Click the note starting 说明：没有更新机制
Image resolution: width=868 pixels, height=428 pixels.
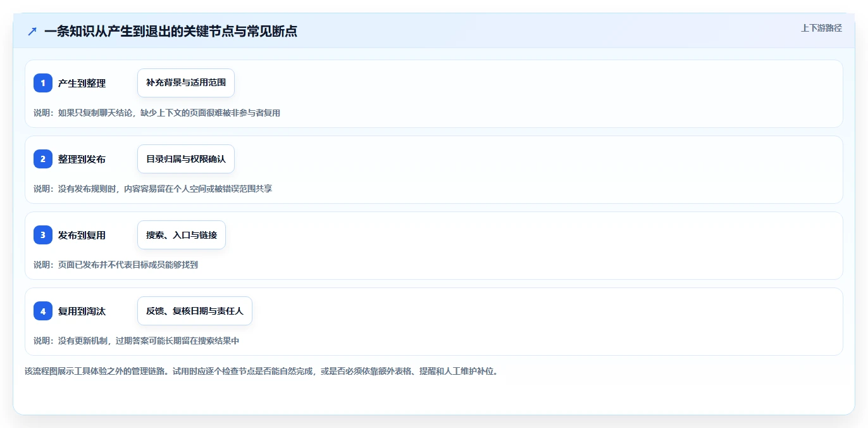click(137, 341)
